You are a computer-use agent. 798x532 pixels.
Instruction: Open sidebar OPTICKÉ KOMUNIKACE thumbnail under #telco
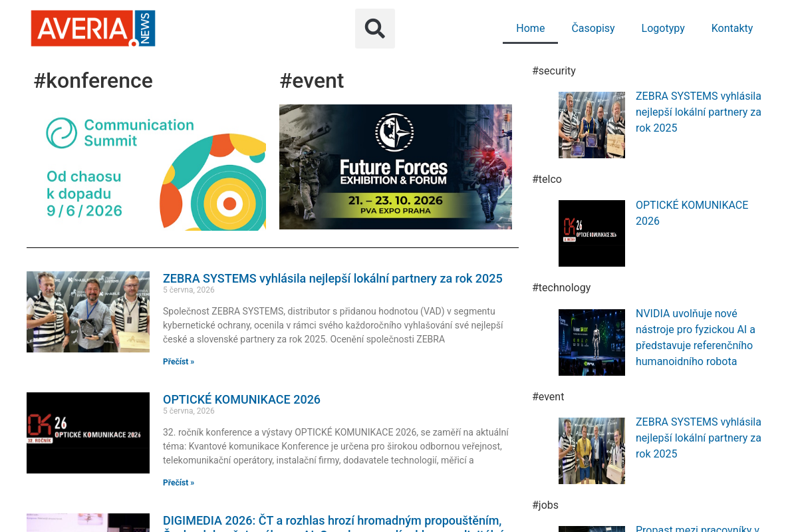592,233
